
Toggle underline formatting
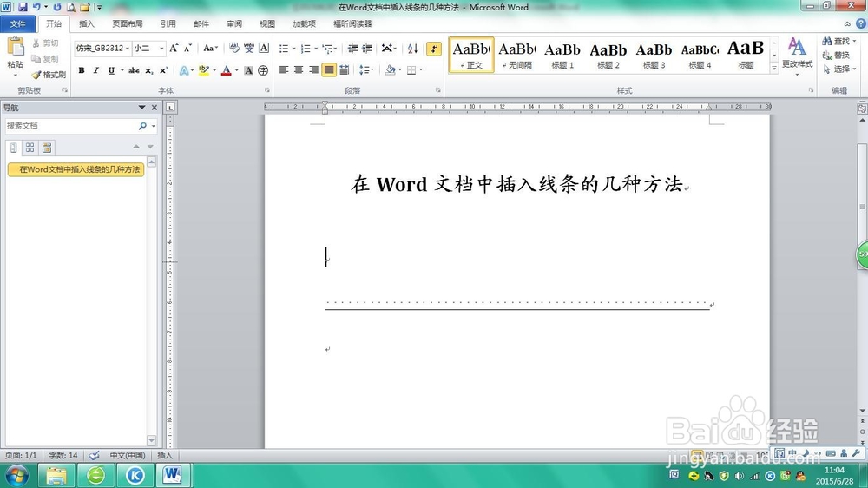(111, 70)
